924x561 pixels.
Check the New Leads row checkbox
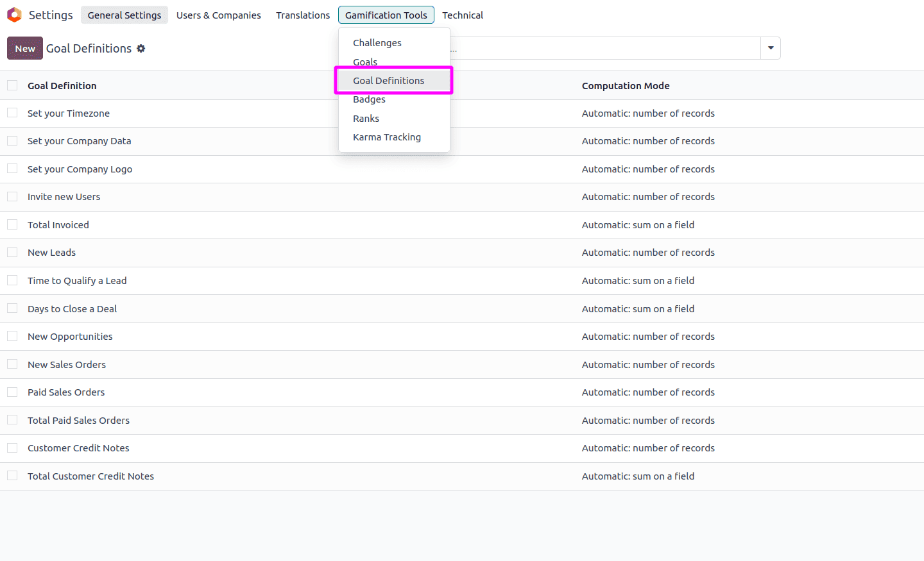coord(12,252)
